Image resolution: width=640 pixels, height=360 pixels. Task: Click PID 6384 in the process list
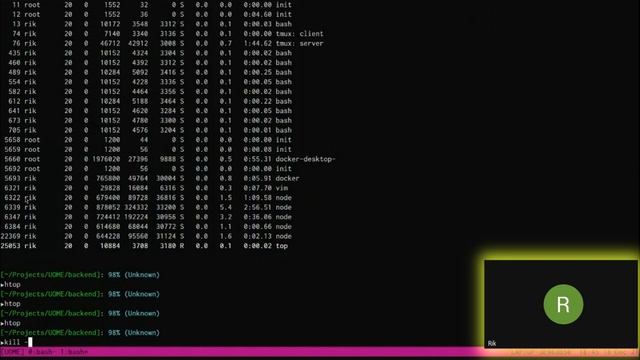[x=13, y=227]
